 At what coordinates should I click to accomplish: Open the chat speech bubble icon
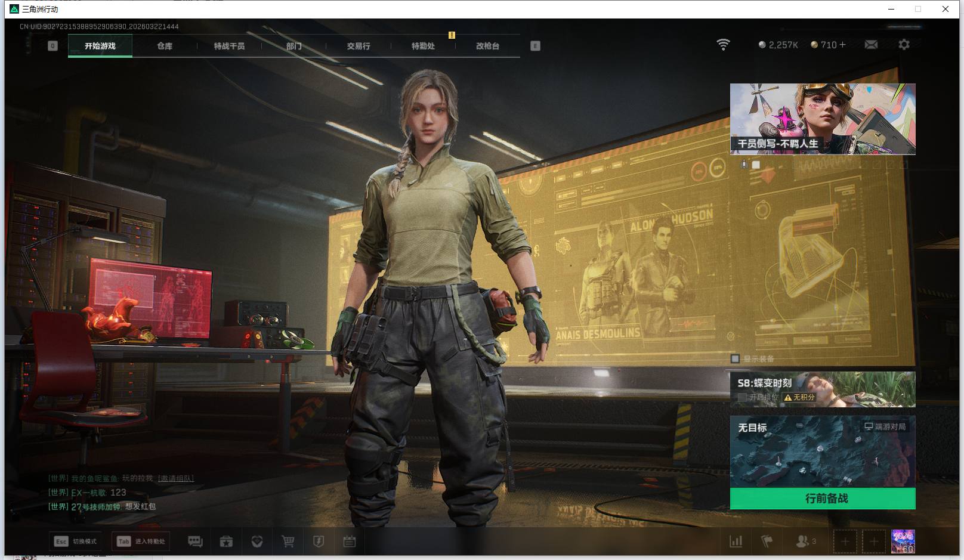pyautogui.click(x=195, y=542)
